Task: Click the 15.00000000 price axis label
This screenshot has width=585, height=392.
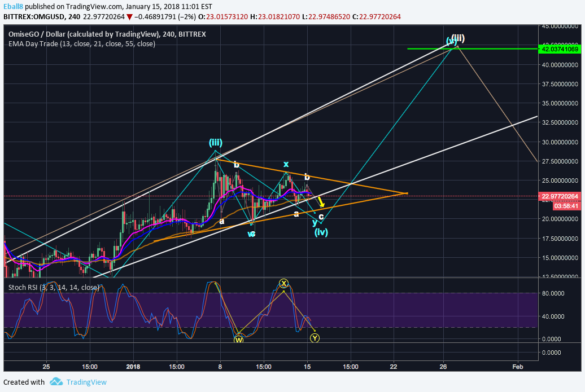Action: 560,258
